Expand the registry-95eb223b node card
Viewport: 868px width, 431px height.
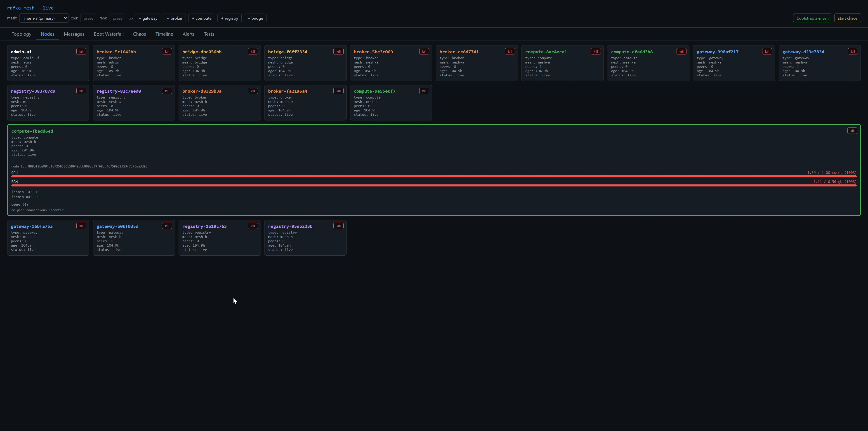click(x=305, y=238)
